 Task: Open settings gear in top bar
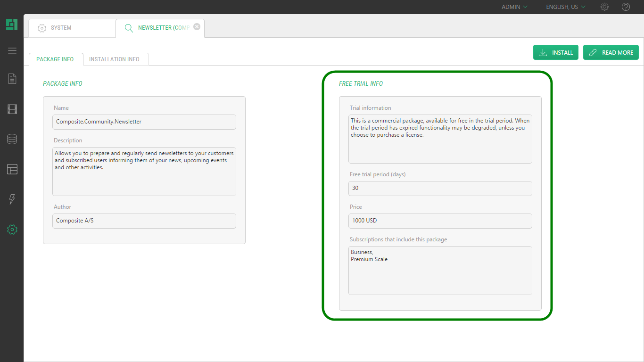(x=604, y=7)
